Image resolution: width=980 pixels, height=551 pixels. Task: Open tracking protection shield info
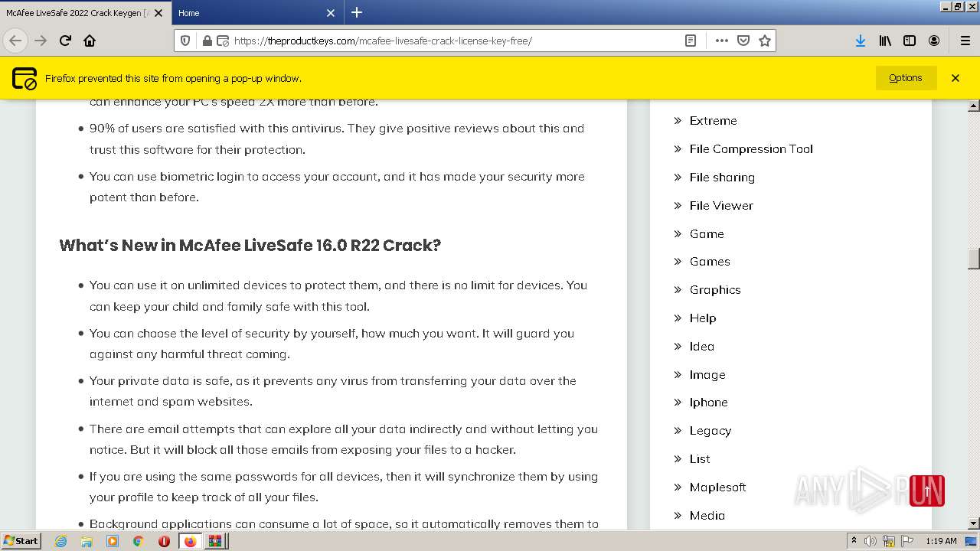tap(185, 41)
